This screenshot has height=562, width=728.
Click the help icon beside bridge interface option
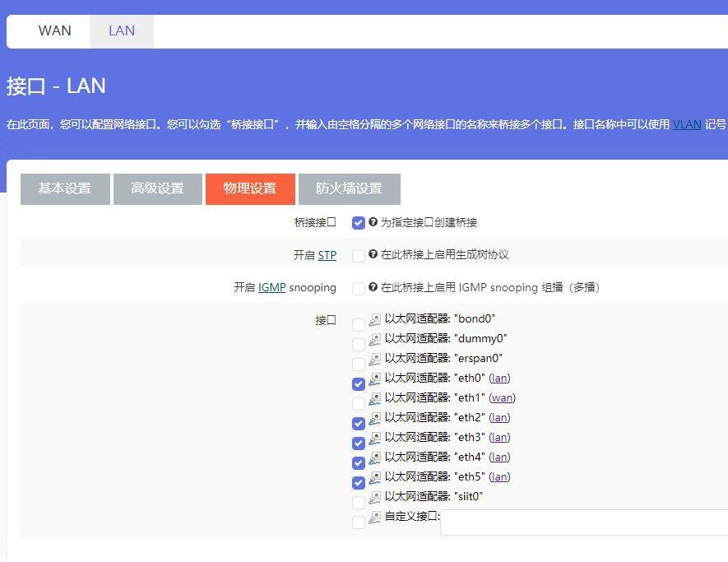[x=373, y=222]
